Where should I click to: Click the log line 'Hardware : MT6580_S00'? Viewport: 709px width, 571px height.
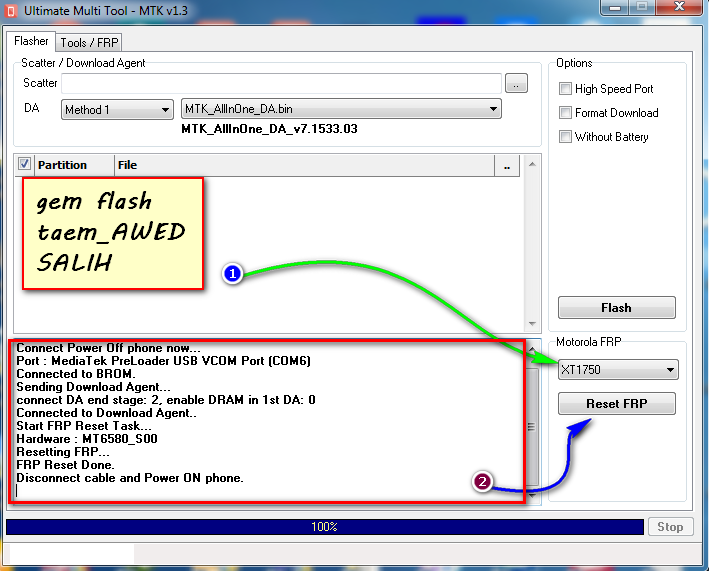click(x=87, y=439)
